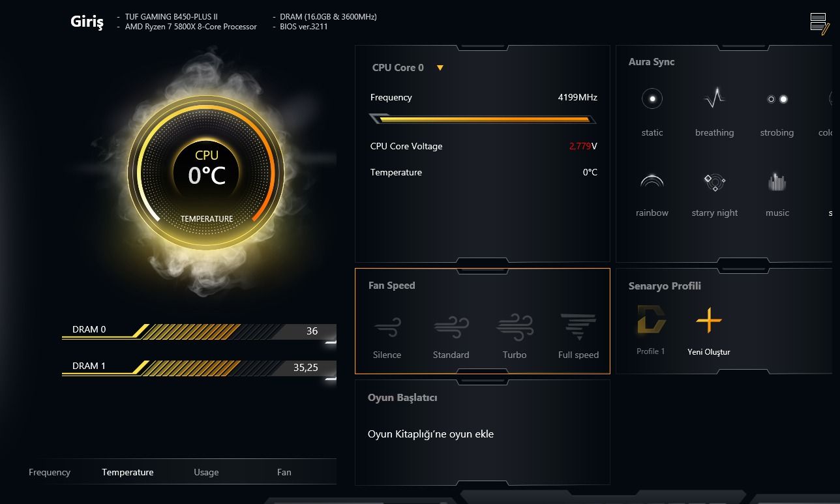This screenshot has width=840, height=504.
Task: Expand the CPU Core 0 dropdown
Action: pyautogui.click(x=440, y=68)
